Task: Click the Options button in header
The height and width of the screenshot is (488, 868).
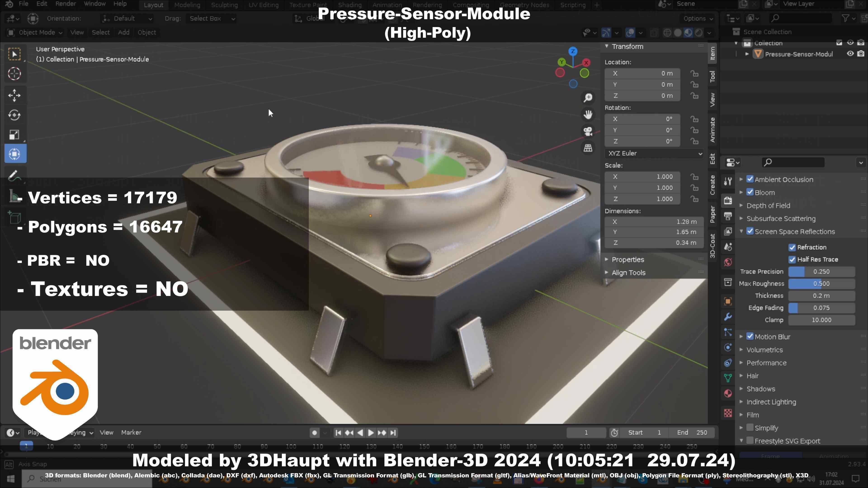Action: pos(698,19)
